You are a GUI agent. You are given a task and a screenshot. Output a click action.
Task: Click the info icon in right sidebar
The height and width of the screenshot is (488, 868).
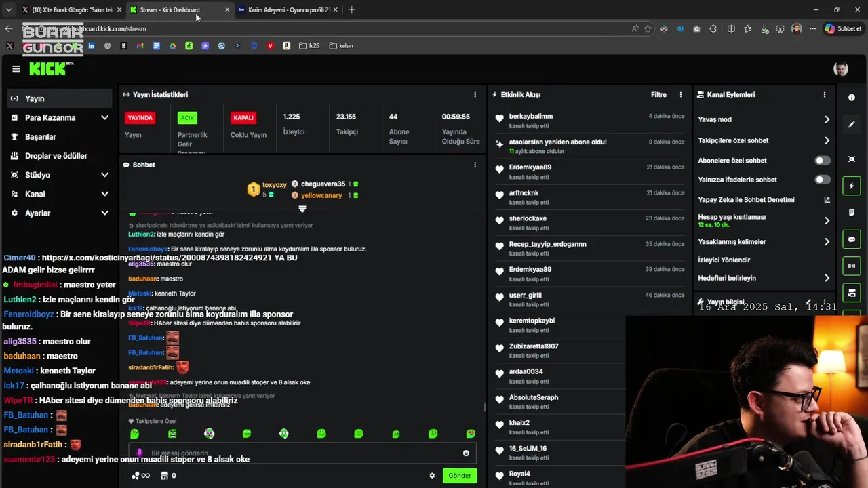click(x=852, y=98)
